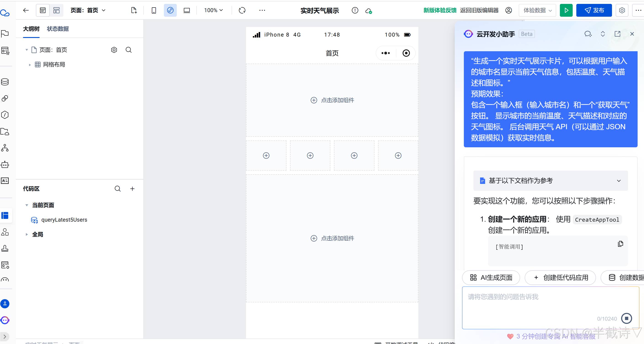The height and width of the screenshot is (344, 644).
Task: Click the Tencent cloud logo in sidebar
Action: (x=5, y=13)
